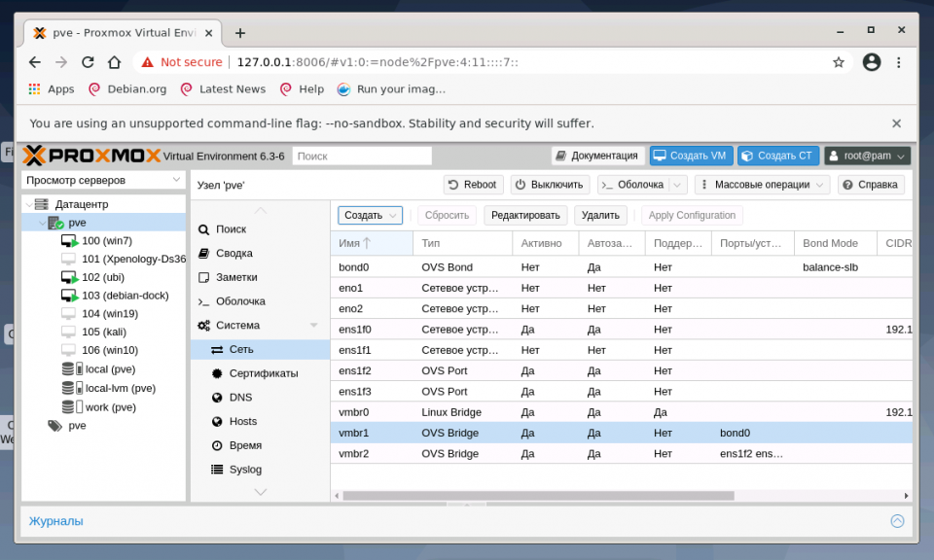
Task: Click the Reboot button
Action: [x=473, y=185]
